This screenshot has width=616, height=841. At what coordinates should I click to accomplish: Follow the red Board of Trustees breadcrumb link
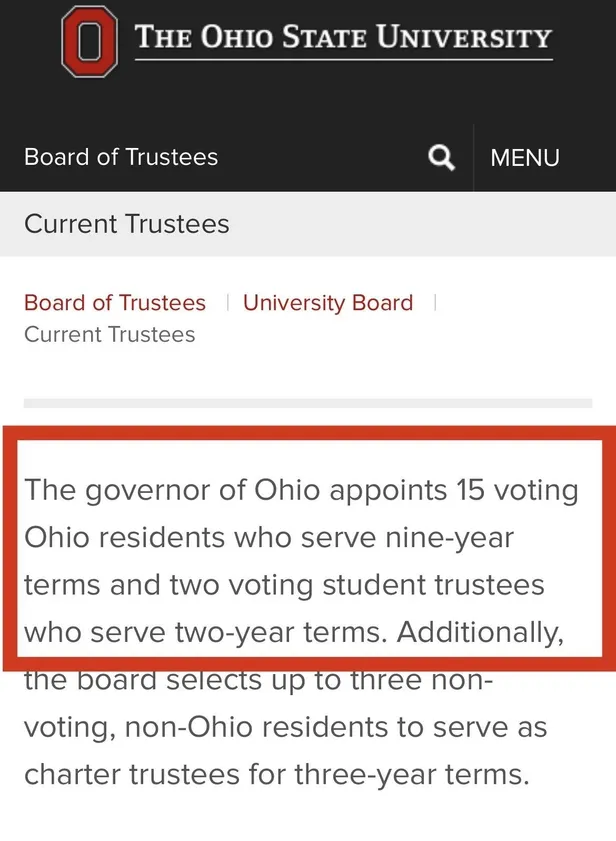[x=115, y=303]
